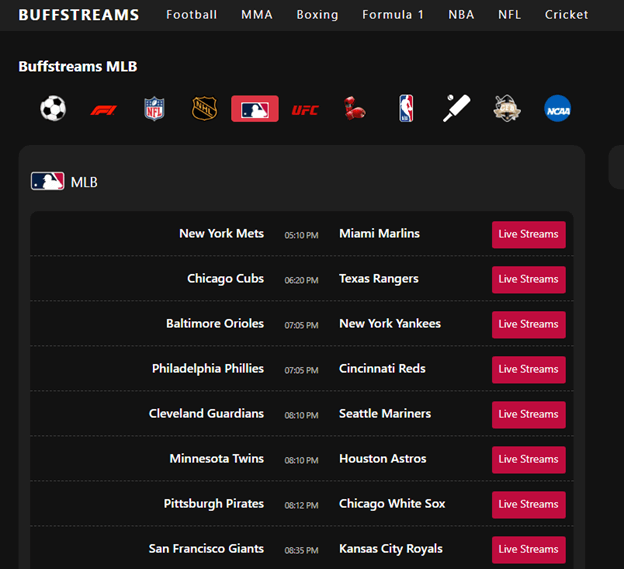The image size is (624, 569).
Task: Open Live Streams for Phillies vs Reds
Action: (528, 370)
